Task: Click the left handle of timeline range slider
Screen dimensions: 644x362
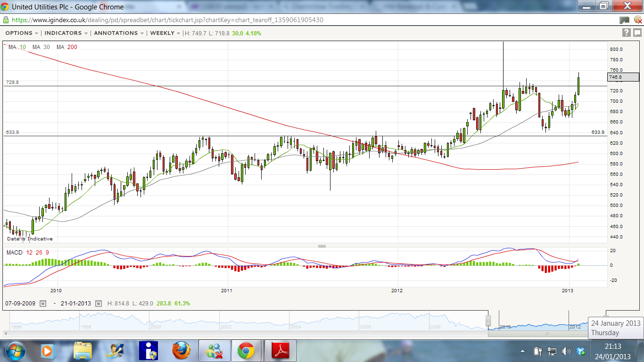Action: coord(488,321)
